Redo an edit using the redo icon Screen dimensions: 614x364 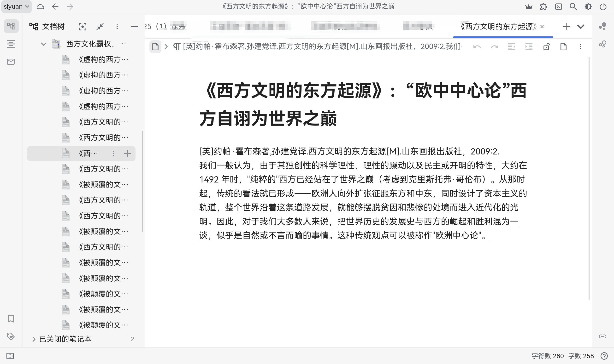tap(494, 47)
